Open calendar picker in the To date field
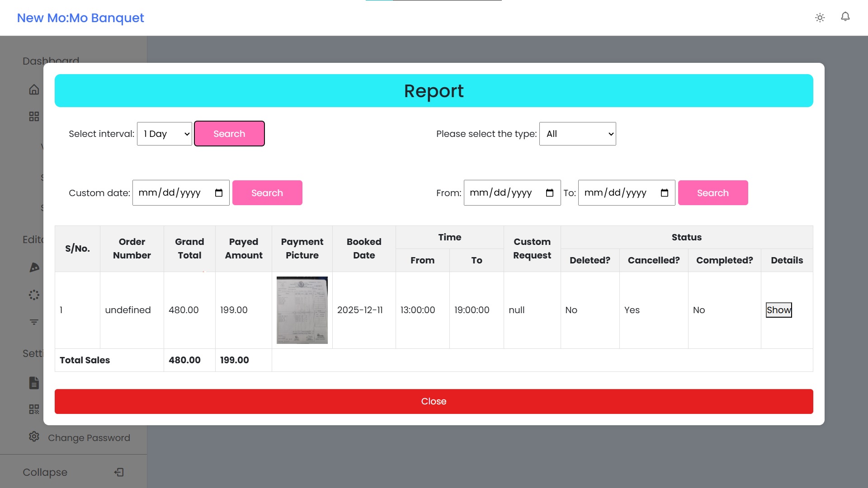This screenshot has width=868, height=488. point(664,193)
